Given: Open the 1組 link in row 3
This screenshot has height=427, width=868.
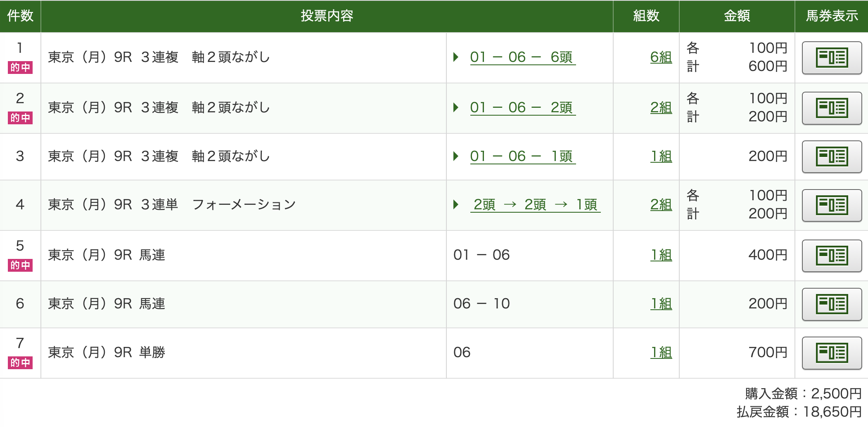Looking at the screenshot, I should pyautogui.click(x=661, y=157).
